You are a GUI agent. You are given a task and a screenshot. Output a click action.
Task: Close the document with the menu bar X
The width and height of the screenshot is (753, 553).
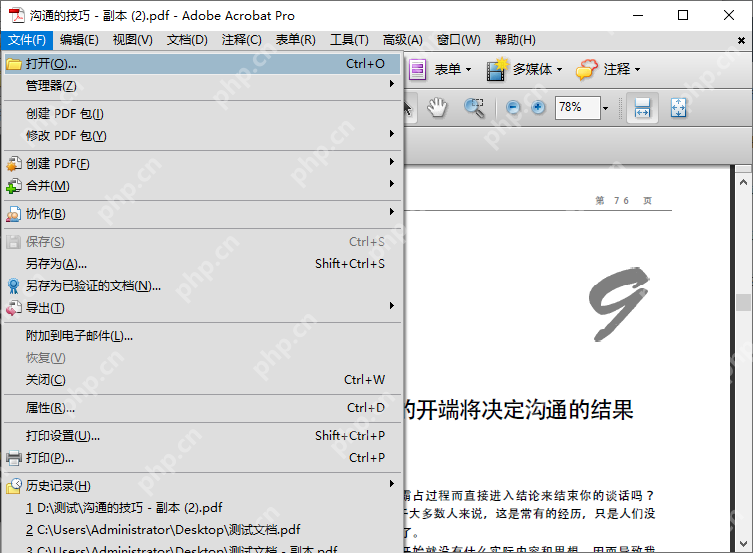pyautogui.click(x=741, y=40)
